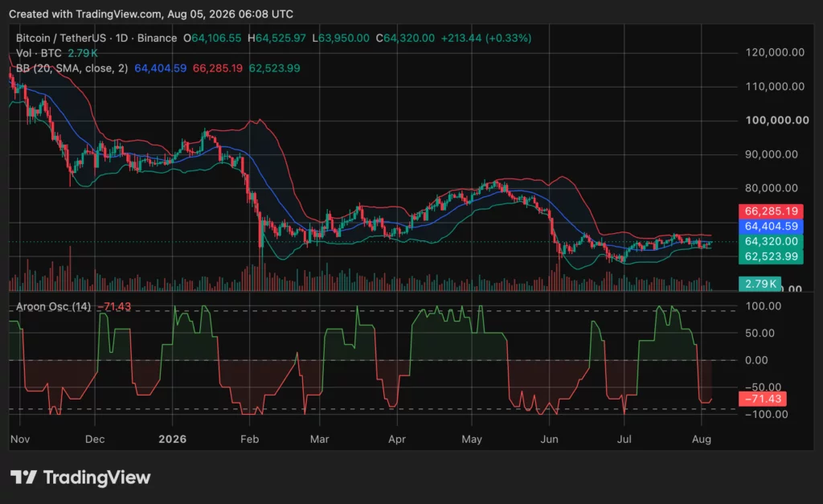Viewport: 823px width, 504px height.
Task: Click the high value H64,525.97
Action: point(276,39)
